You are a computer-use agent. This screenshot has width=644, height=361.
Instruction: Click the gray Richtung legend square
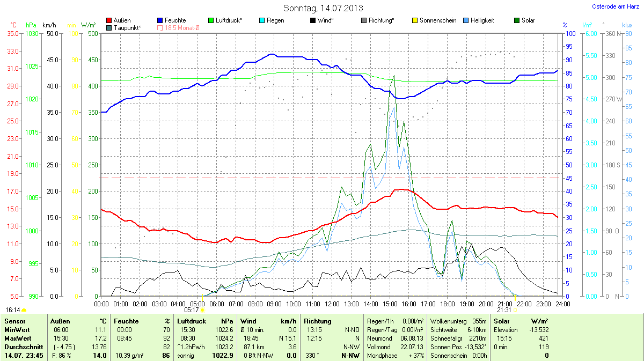(x=364, y=20)
